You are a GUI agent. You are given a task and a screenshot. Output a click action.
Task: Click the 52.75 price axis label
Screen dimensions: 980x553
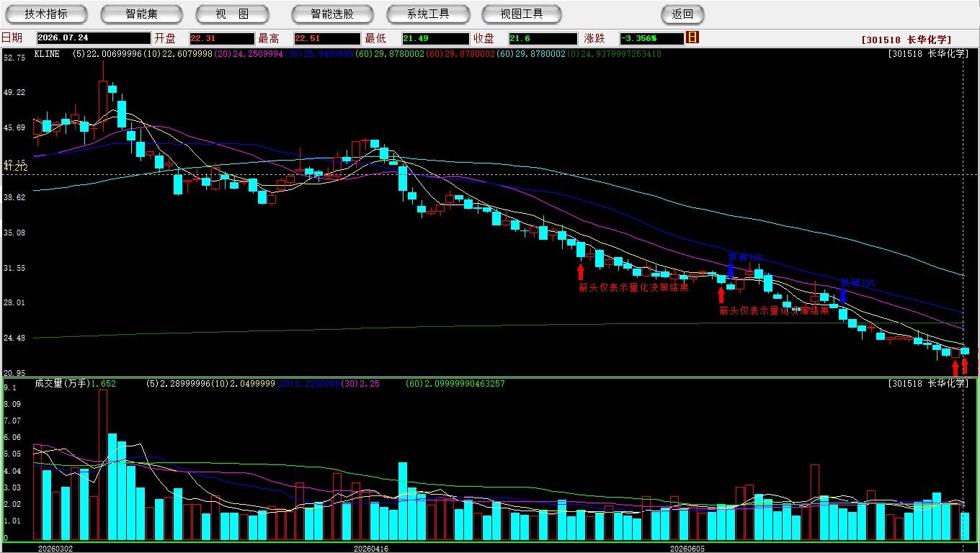click(15, 58)
